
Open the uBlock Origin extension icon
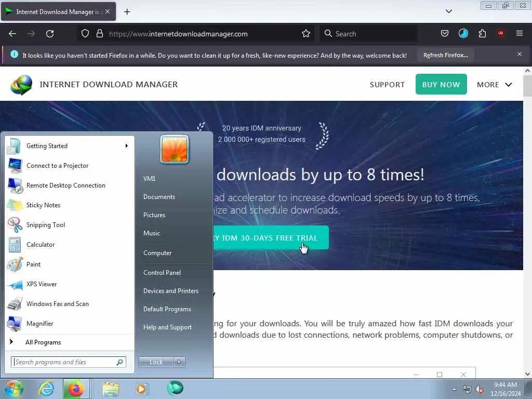click(501, 33)
